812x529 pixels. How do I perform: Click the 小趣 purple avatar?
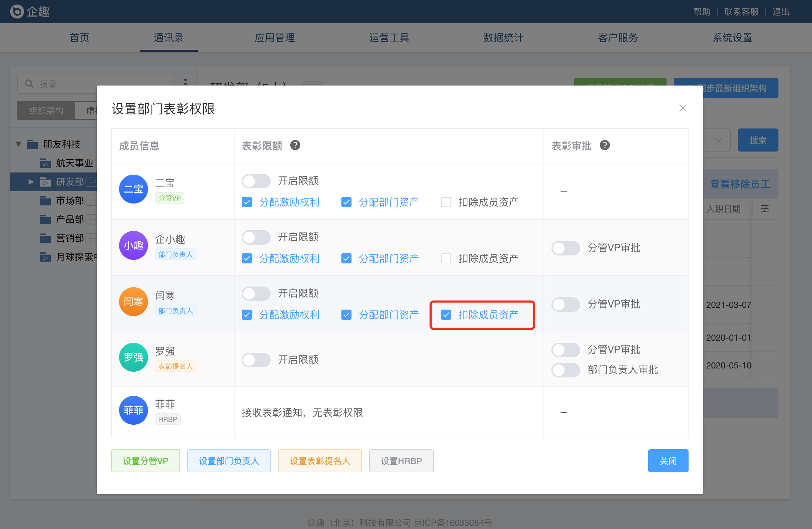tap(134, 245)
